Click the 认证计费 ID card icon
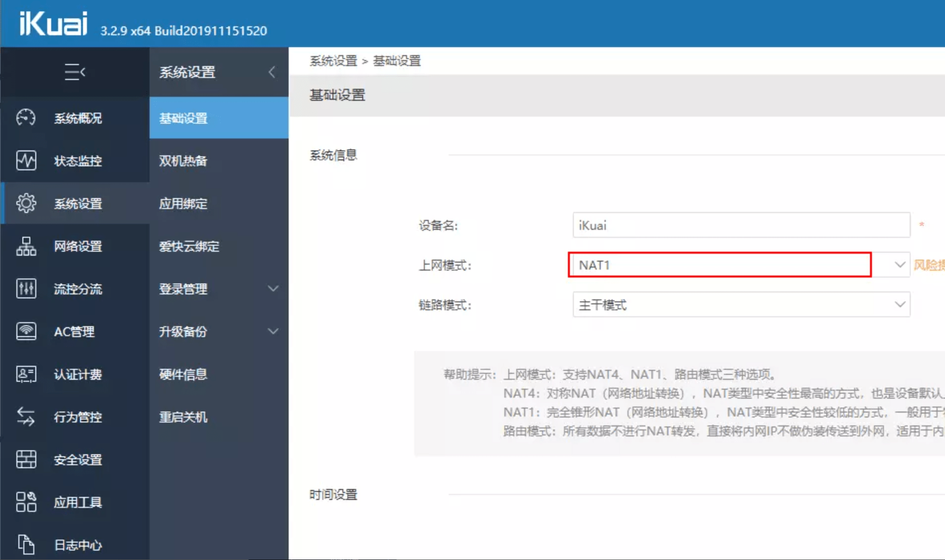945x560 pixels. coord(26,374)
